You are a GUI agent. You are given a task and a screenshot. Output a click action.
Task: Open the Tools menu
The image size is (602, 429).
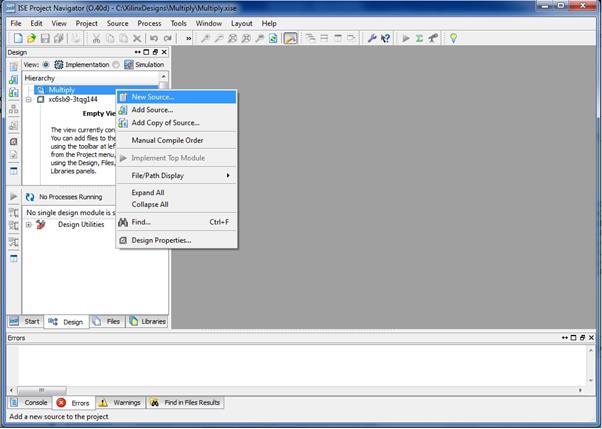179,23
